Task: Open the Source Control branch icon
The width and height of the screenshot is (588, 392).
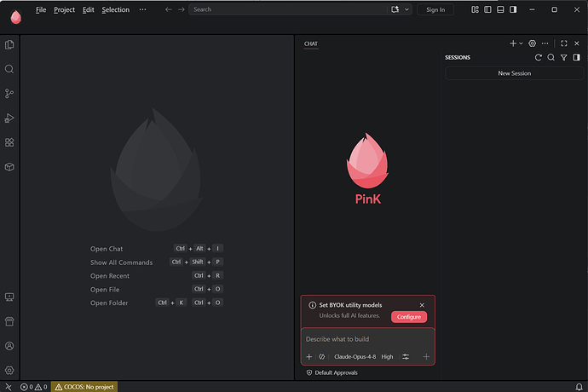Action: click(x=9, y=94)
